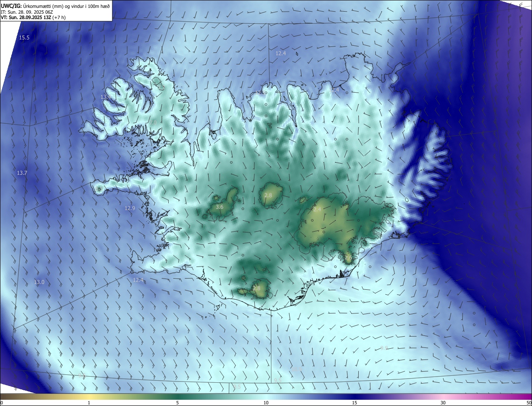The image size is (532, 406).
Task: Select the initial time 'IT: Sun. 28. 09. 2025 06Z'
Action: point(27,12)
